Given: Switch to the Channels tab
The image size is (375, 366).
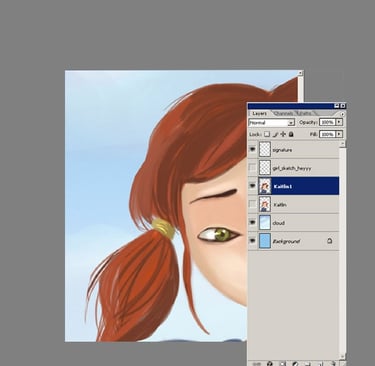Looking at the screenshot, I should click(x=284, y=114).
